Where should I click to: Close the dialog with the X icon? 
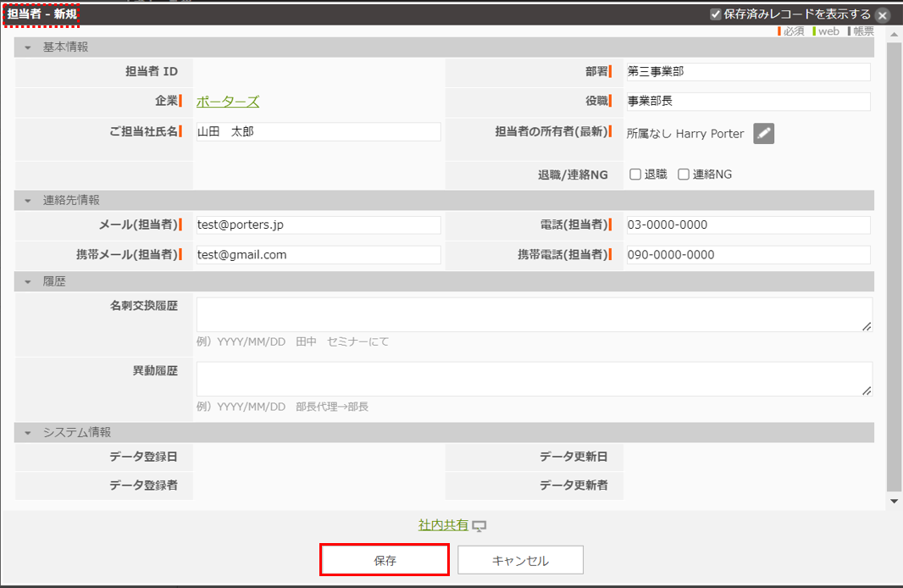[x=883, y=15]
